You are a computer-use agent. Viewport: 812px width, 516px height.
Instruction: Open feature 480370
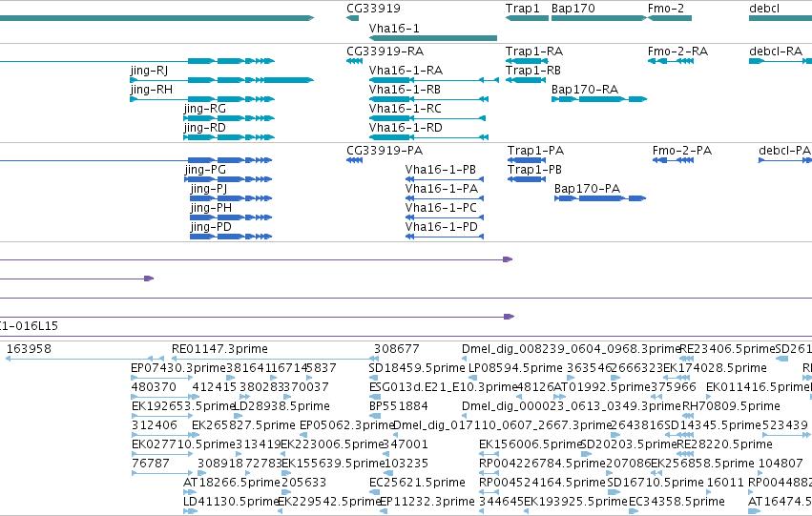tap(154, 387)
